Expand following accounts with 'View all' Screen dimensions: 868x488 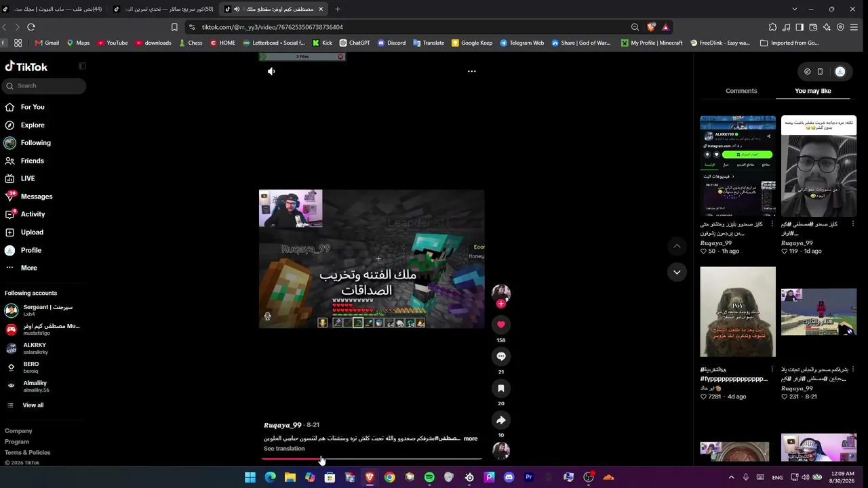[x=33, y=405]
